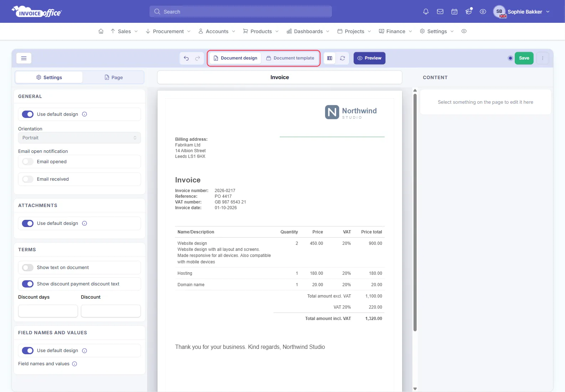565x392 pixels.
Task: Click the eye icon in top header
Action: [x=483, y=12]
